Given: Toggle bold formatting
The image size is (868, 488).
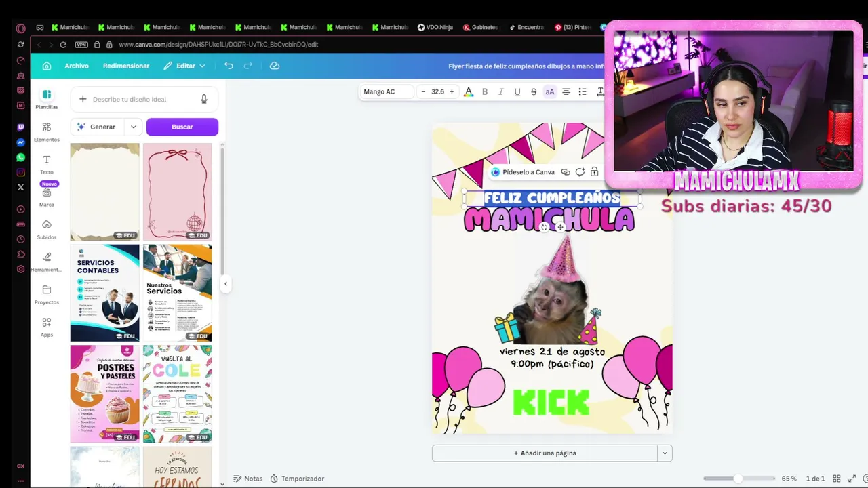Looking at the screenshot, I should 485,91.
